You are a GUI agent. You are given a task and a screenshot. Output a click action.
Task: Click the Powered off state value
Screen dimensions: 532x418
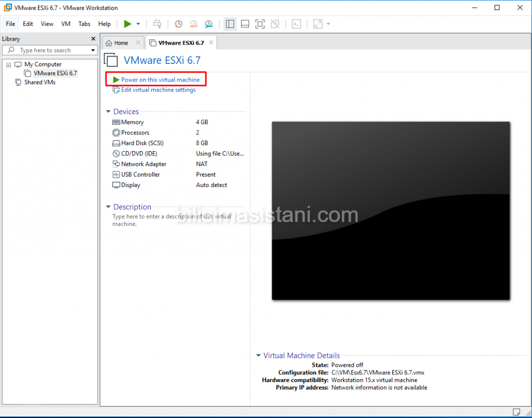(x=347, y=365)
